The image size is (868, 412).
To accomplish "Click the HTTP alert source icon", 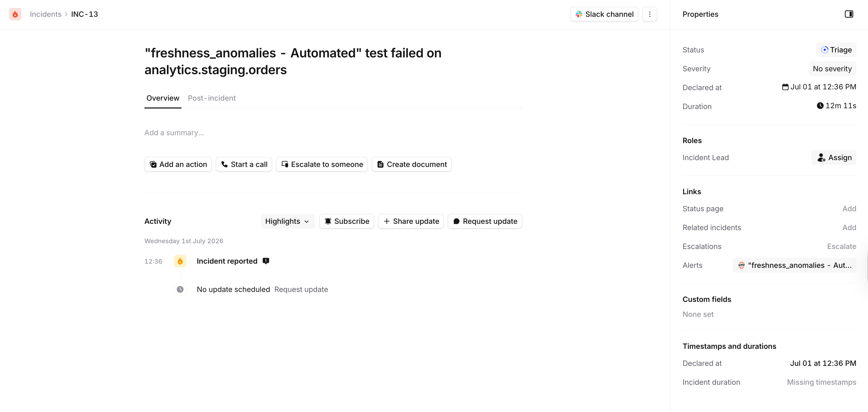I will (x=742, y=265).
